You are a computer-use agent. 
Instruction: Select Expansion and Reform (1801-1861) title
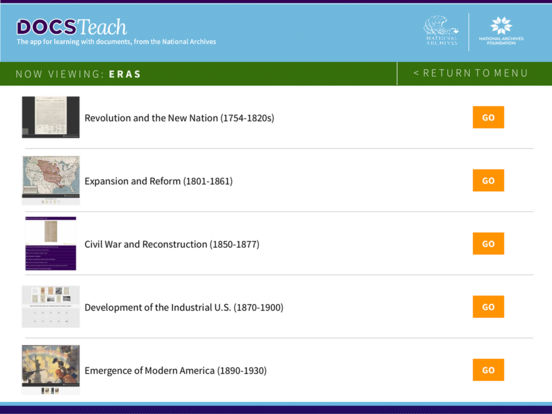click(158, 181)
